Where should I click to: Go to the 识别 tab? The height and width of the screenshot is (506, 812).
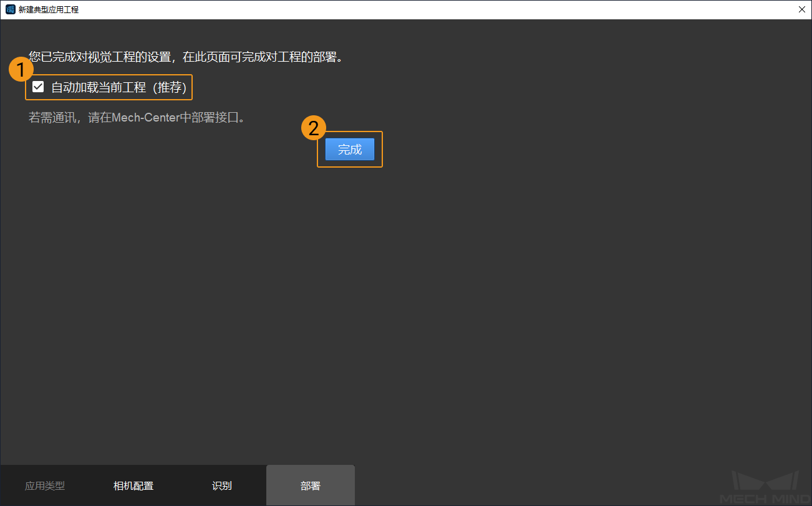[222, 485]
